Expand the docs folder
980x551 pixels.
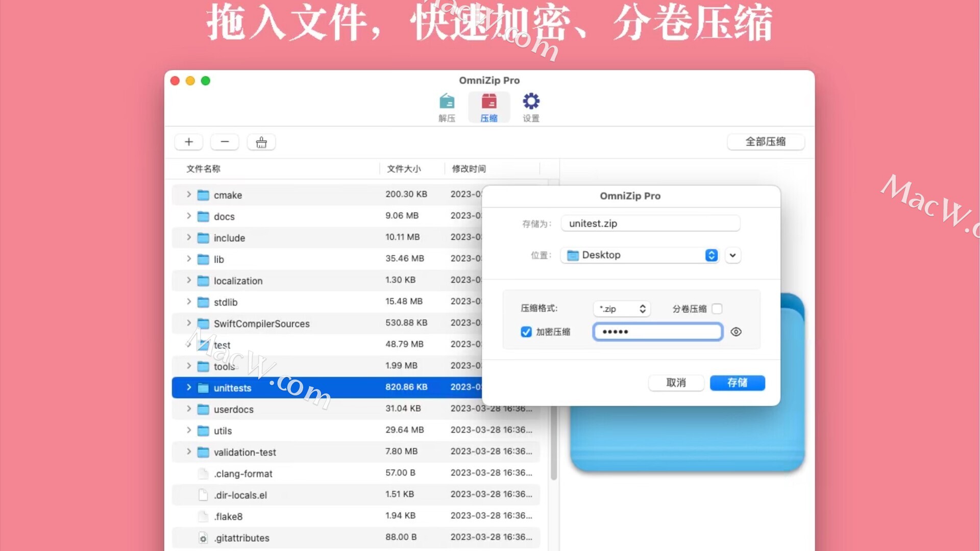189,216
